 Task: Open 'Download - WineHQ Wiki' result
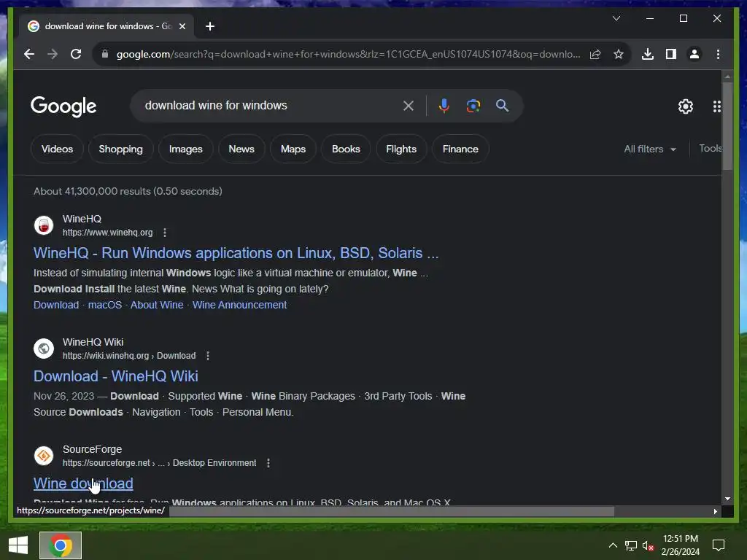pos(116,376)
